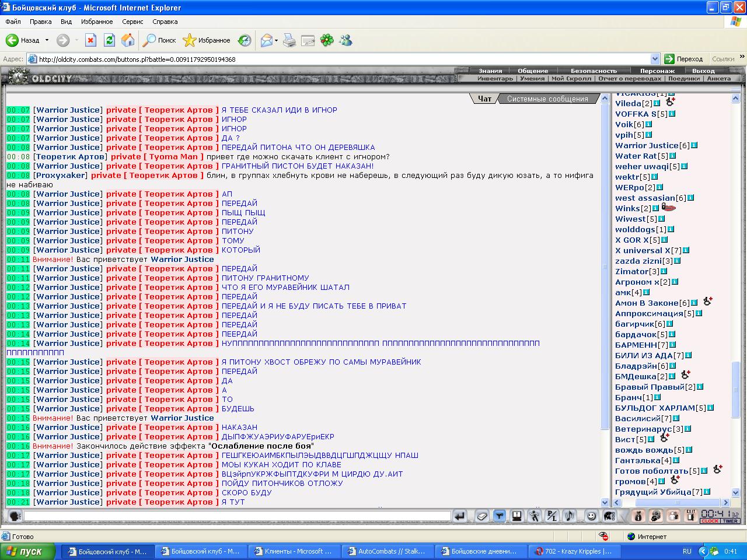Click the friends people icon
The image size is (747, 560).
[x=673, y=516]
